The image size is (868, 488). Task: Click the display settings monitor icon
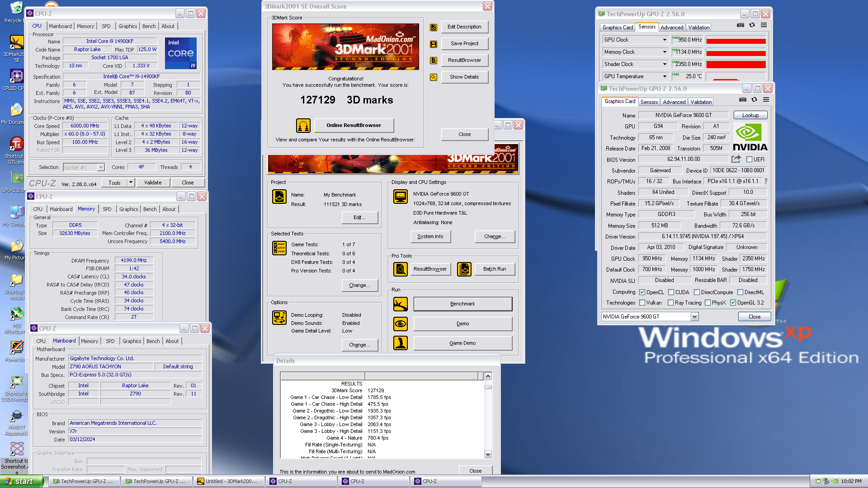(x=401, y=197)
